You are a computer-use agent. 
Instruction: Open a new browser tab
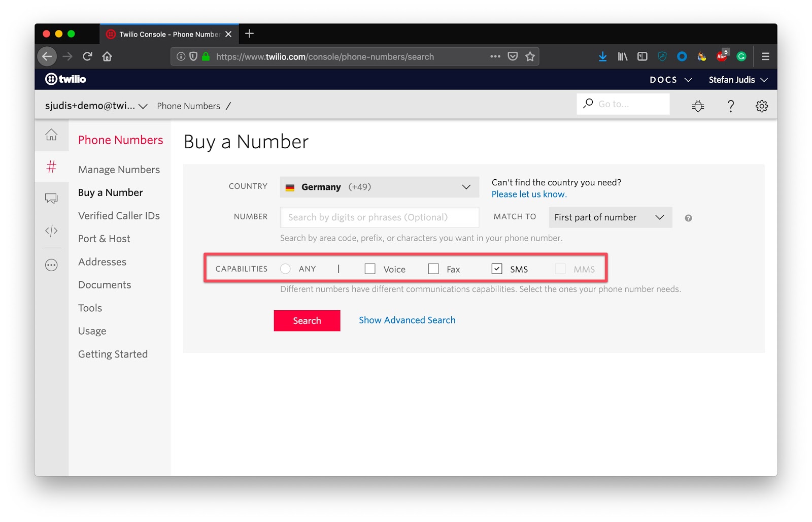[x=249, y=34]
